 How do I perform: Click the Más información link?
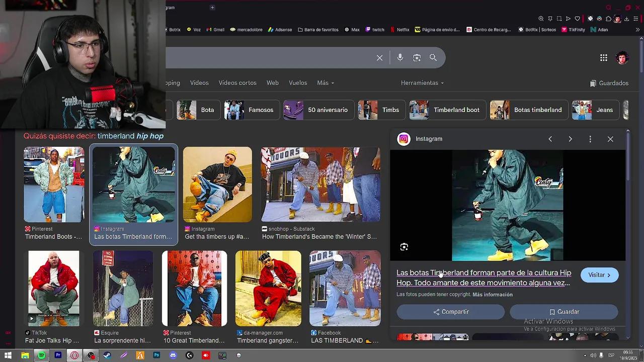(x=493, y=295)
